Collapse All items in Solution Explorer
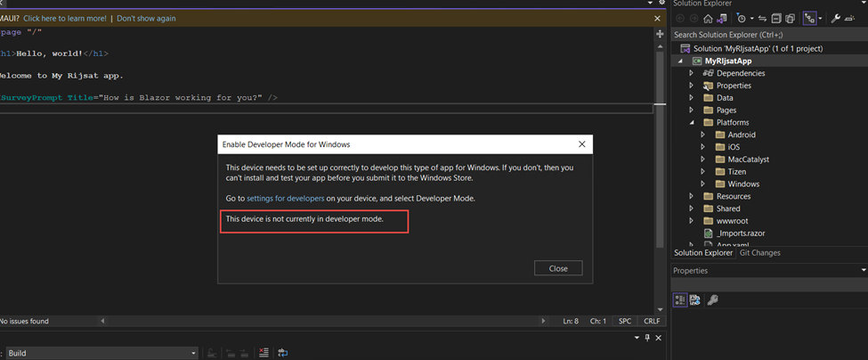Screen dimensions: 868x360 pyautogui.click(x=776, y=19)
